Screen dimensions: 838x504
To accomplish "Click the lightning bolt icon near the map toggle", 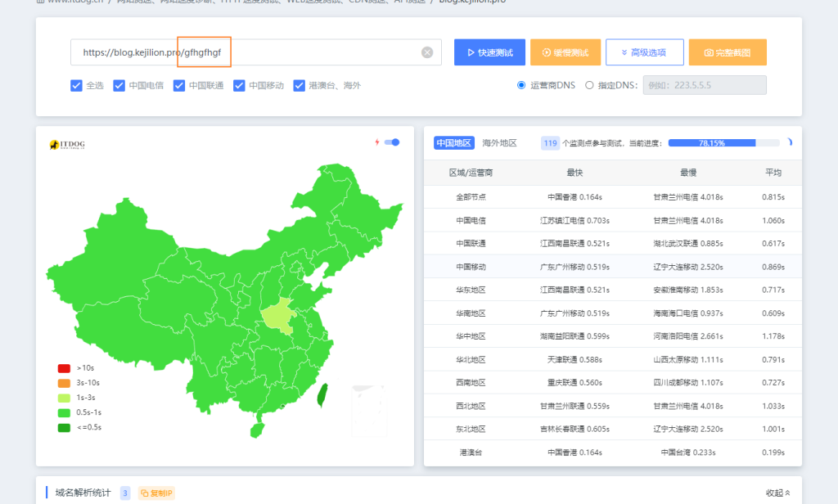I will pos(376,142).
